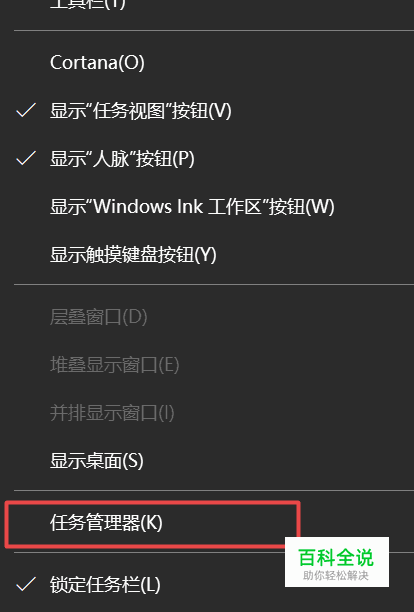Expand the 工具栏 submenu at top
The width and height of the screenshot is (414, 612).
207,6
